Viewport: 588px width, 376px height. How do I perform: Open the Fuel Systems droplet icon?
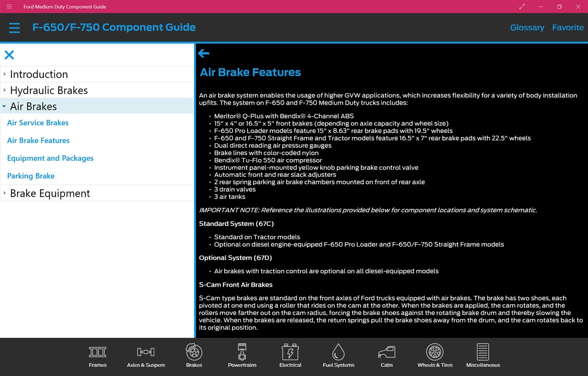(x=338, y=353)
